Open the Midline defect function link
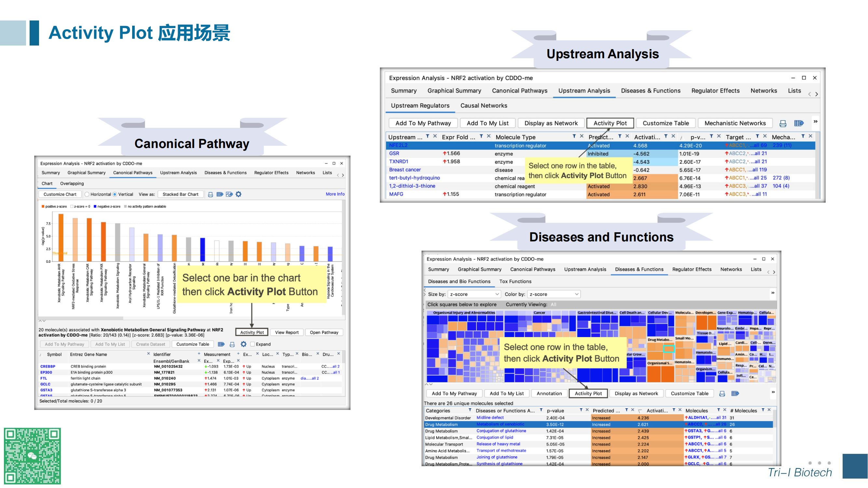 point(490,418)
